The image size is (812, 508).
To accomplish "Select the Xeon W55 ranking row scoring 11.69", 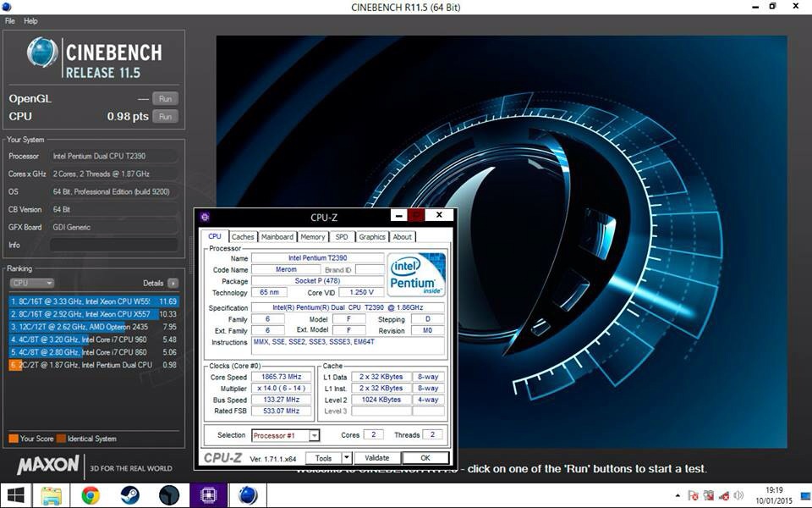I will (x=93, y=301).
